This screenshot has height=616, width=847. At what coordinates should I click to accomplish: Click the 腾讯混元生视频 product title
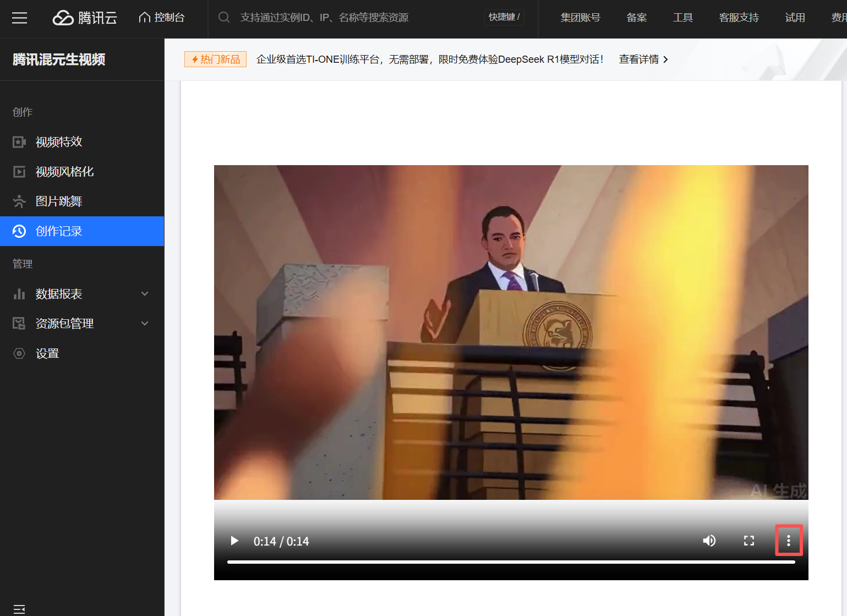pos(59,59)
